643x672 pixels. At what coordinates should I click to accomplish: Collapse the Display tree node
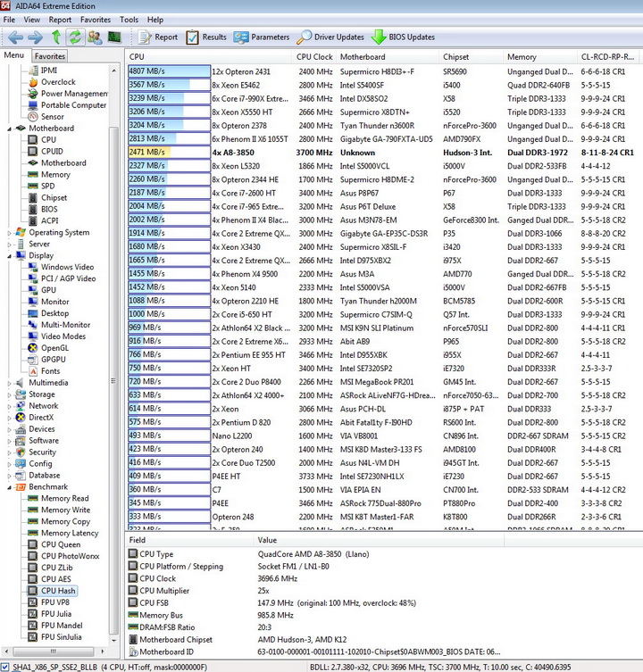(x=10, y=256)
